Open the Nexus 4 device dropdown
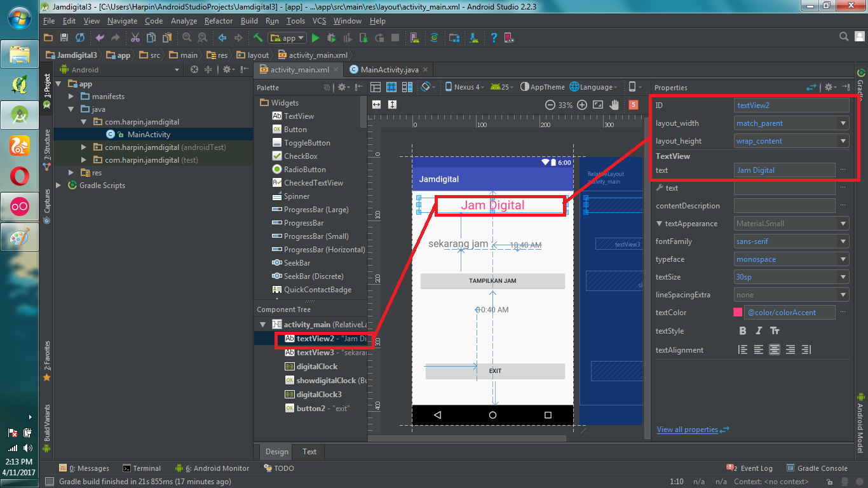Screen dimensions: 868x488 coord(464,87)
